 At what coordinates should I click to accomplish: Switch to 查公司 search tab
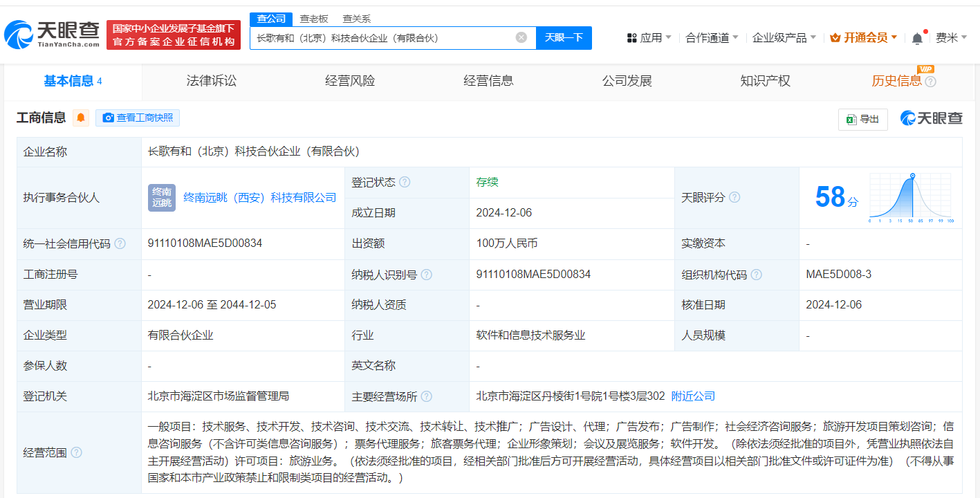[271, 19]
